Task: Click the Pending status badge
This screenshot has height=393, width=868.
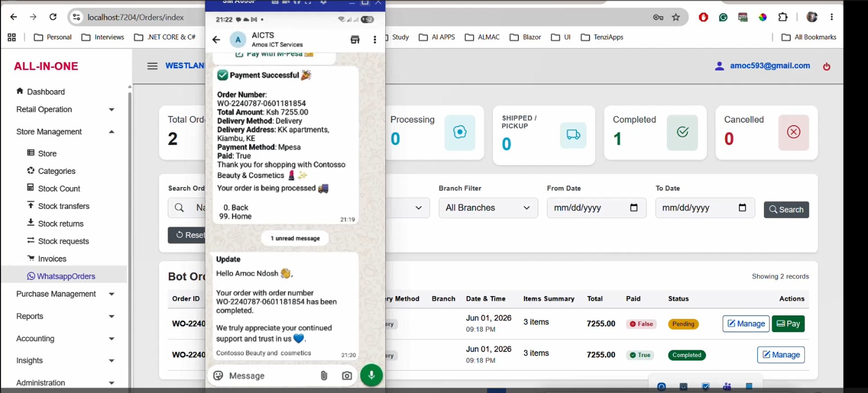Action: (683, 324)
